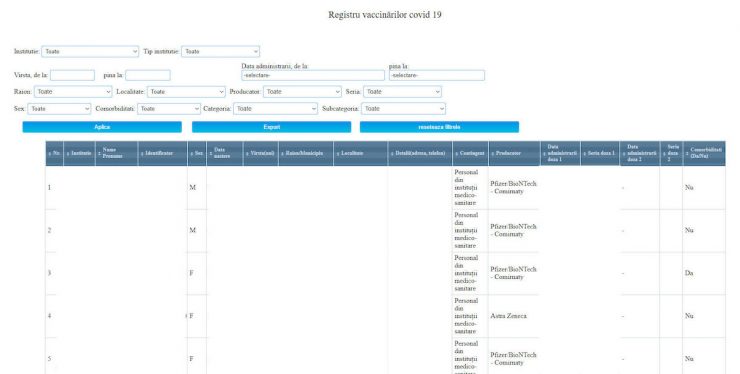Sort by the Raion/Municipiu column arrows

tap(282, 154)
